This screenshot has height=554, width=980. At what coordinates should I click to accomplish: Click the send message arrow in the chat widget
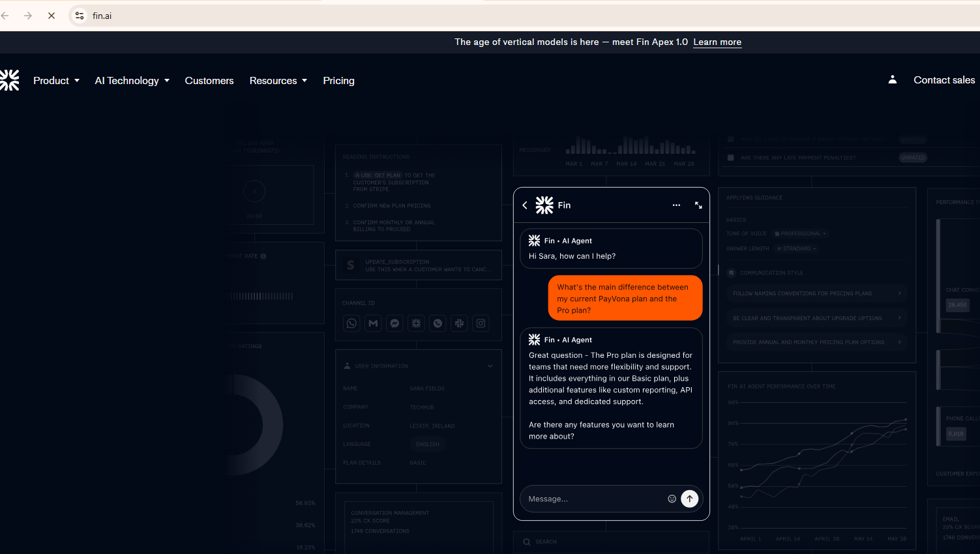[x=689, y=499]
